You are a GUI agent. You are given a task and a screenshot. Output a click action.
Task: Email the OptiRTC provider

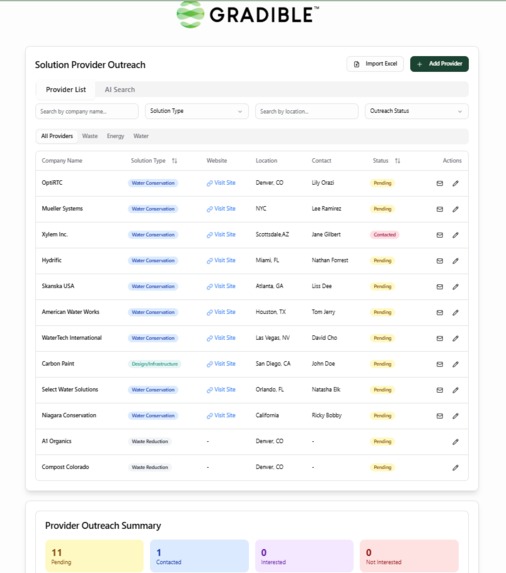(x=440, y=183)
